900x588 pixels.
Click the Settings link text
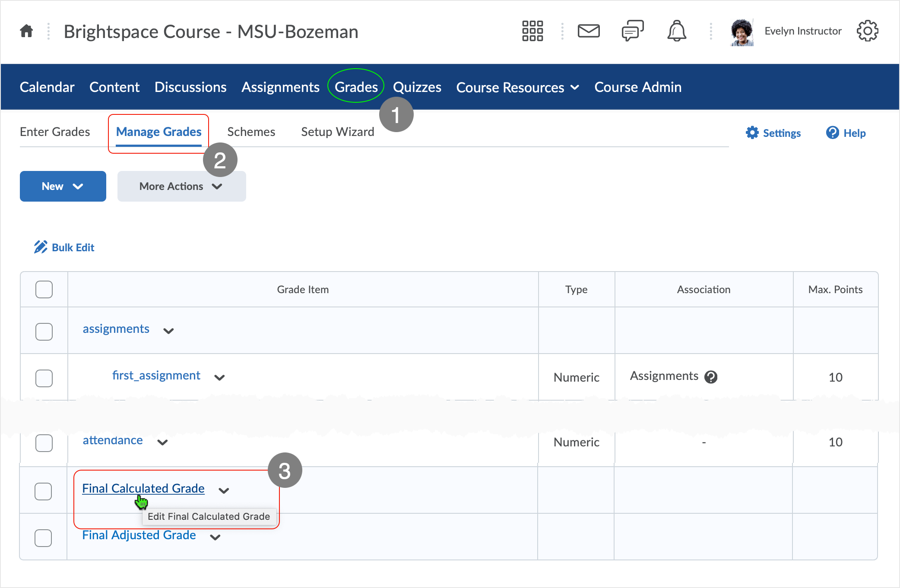[782, 133]
